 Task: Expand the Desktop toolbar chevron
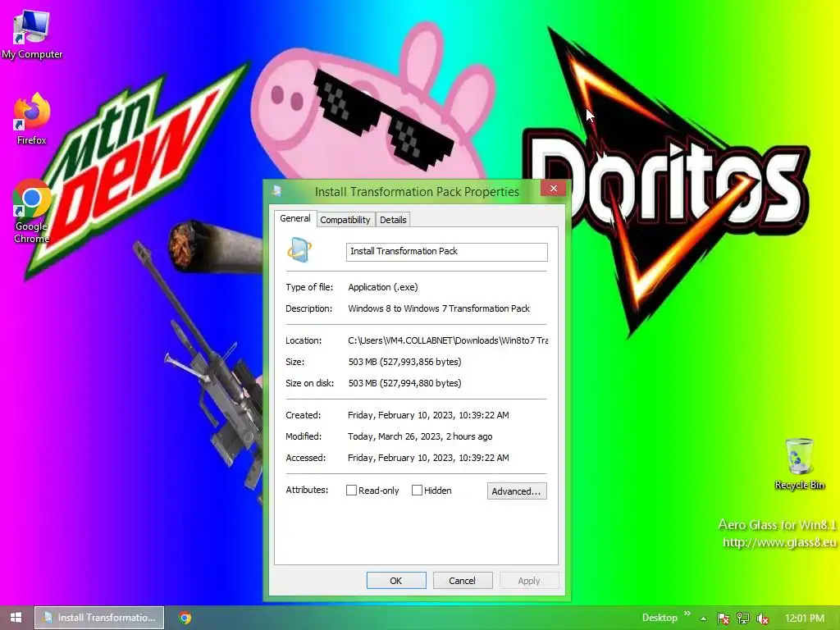[x=687, y=614]
